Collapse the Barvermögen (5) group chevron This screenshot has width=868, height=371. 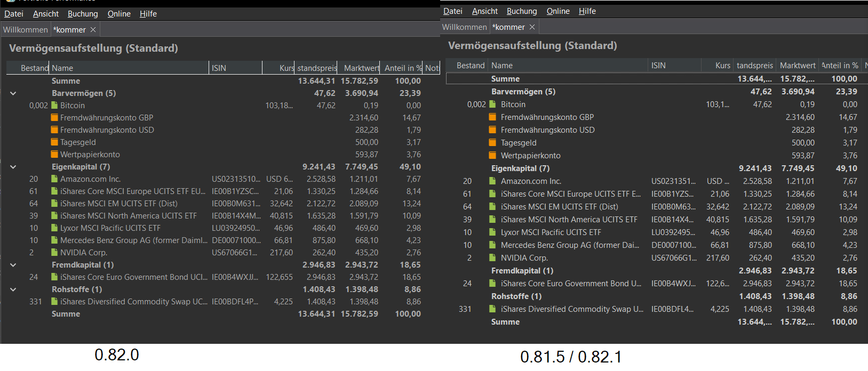tap(13, 93)
